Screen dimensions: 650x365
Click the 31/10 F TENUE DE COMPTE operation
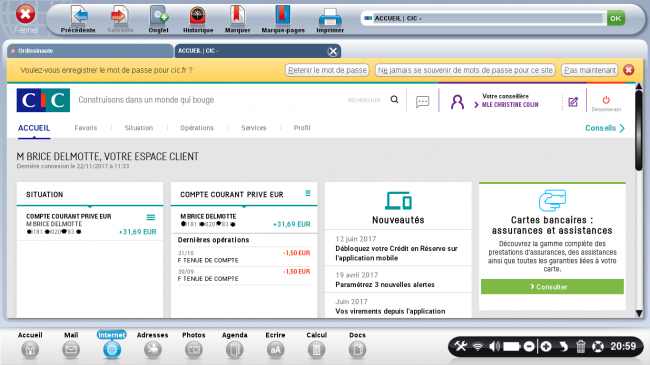click(x=244, y=257)
